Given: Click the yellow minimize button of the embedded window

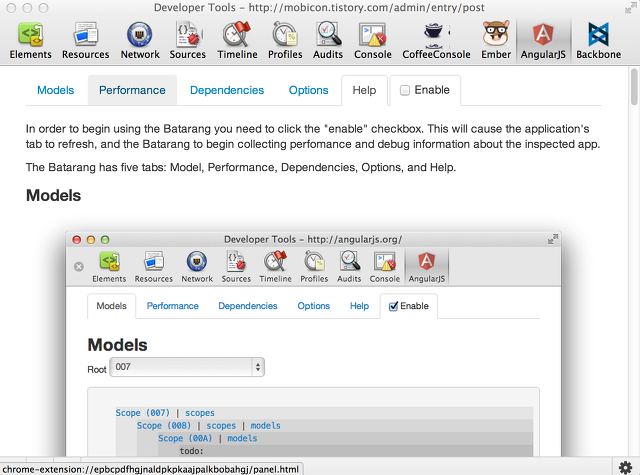Looking at the screenshot, I should (x=91, y=240).
